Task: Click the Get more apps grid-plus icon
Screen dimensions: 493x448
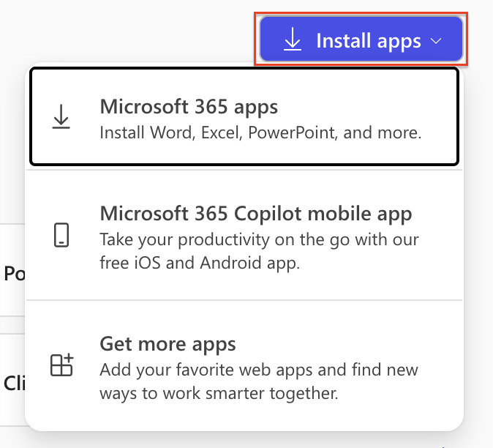Action: coord(61,365)
